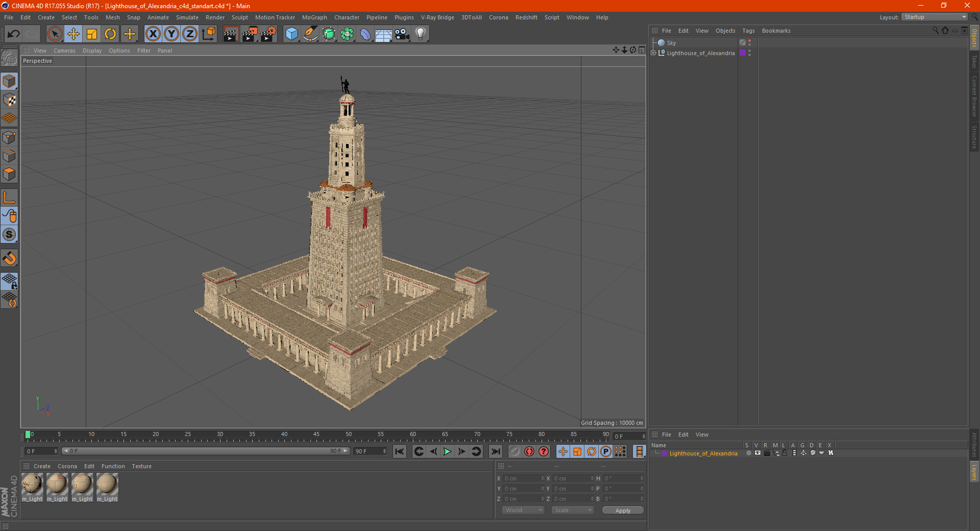Go to start of animation
Image resolution: width=980 pixels, height=531 pixels.
point(400,451)
